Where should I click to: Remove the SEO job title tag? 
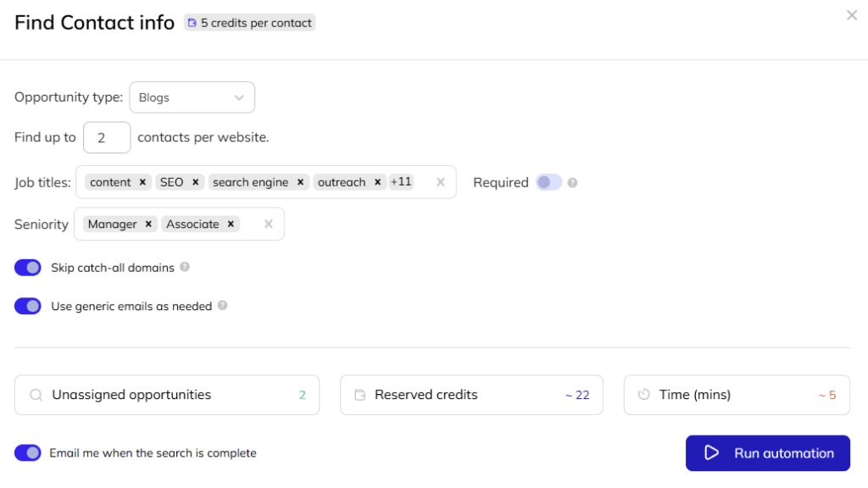click(x=195, y=181)
